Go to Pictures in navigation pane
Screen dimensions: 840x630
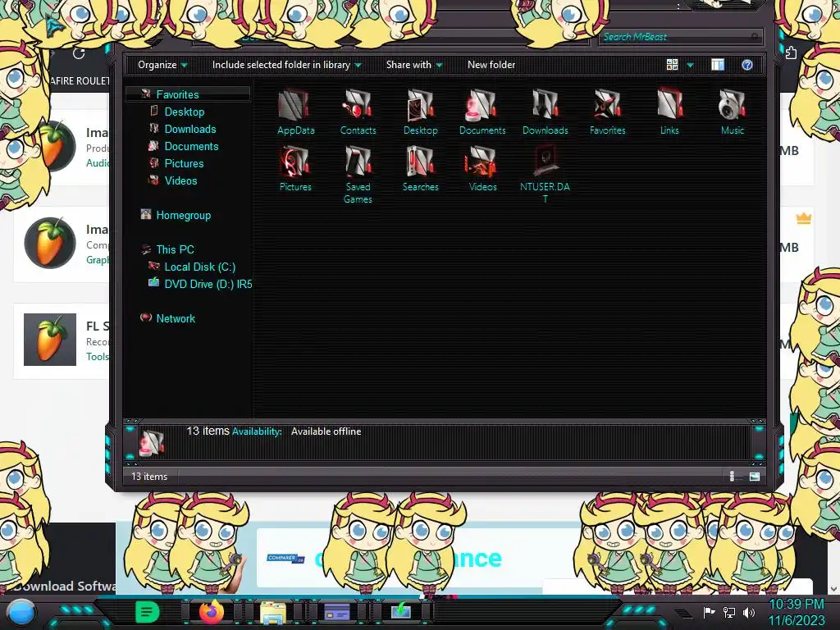[x=184, y=163]
